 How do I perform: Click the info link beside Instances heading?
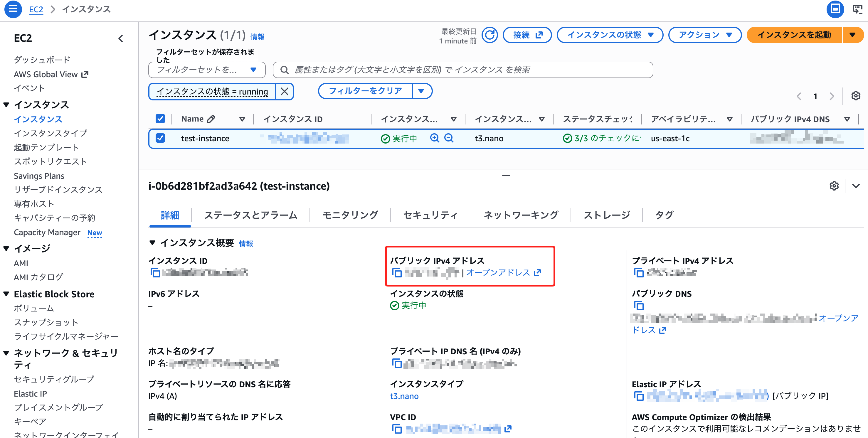click(x=257, y=36)
